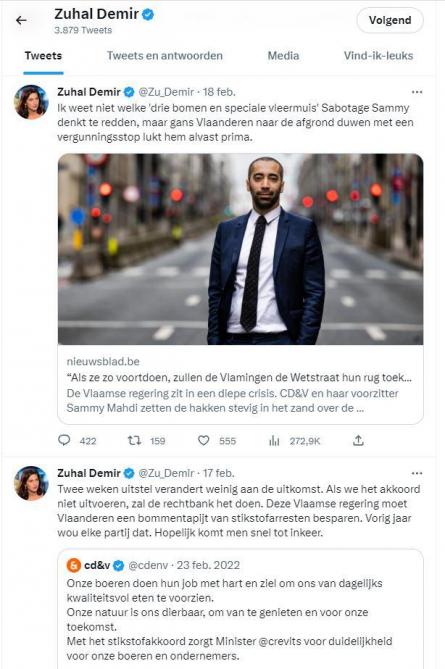Open more options on the 17 feb. tweet
This screenshot has width=445, height=669.
[x=417, y=473]
